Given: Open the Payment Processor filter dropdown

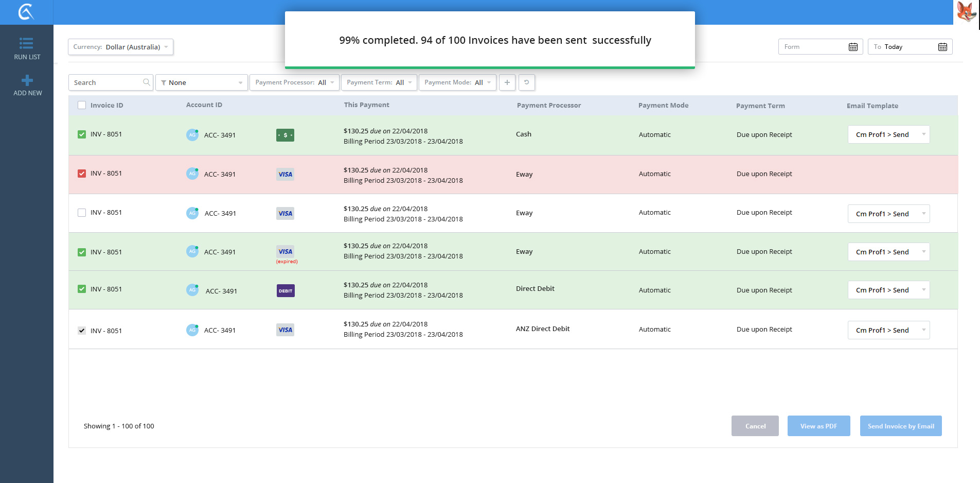Looking at the screenshot, I should tap(294, 82).
